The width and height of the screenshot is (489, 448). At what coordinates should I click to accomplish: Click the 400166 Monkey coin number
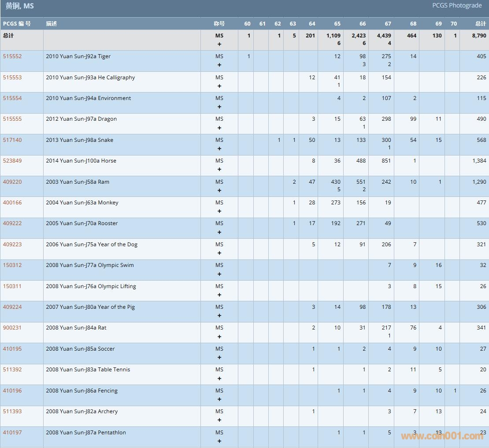pos(12,203)
